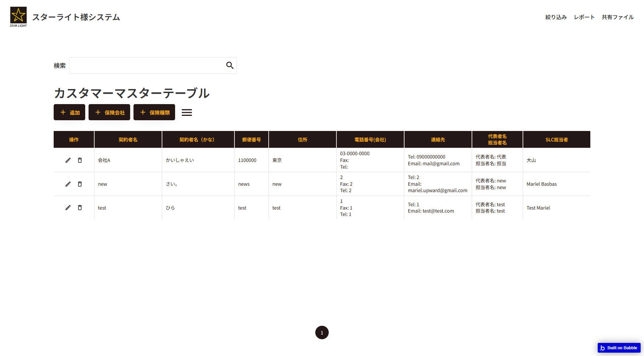Image resolution: width=644 pixels, height=356 pixels.
Task: Edit the 会社A record using the pencil icon
Action: tap(68, 160)
